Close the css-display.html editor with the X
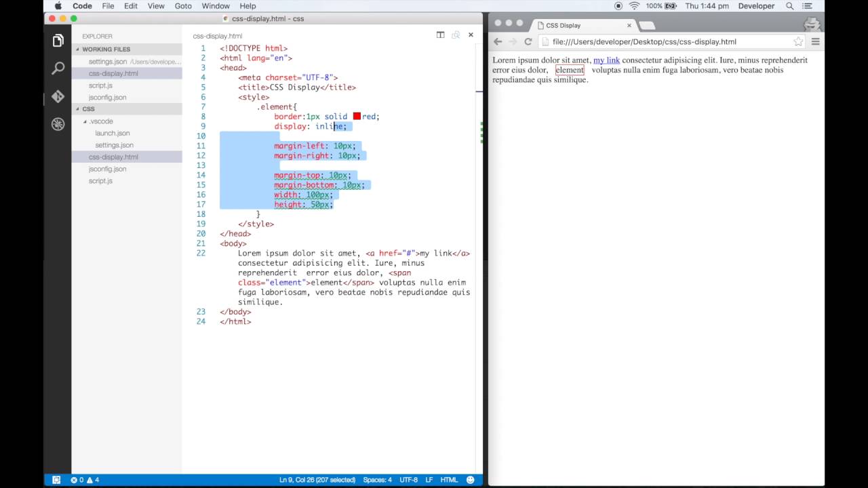868x488 pixels. 471,35
